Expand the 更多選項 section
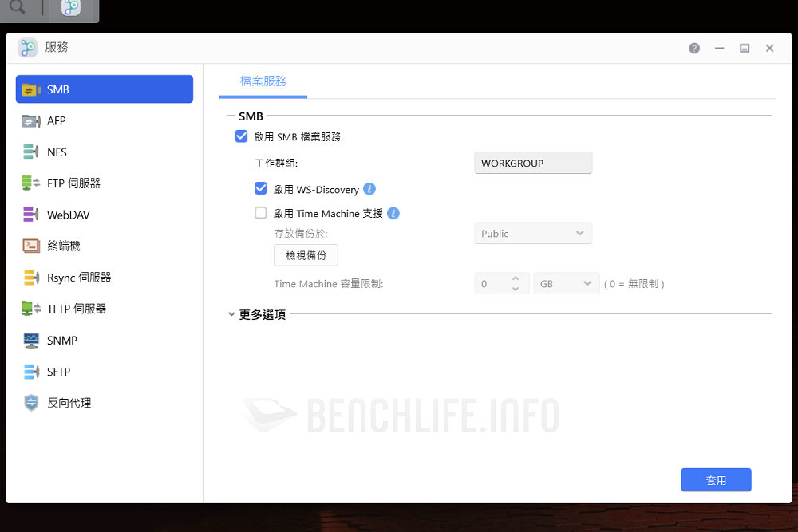798x532 pixels. 257,315
